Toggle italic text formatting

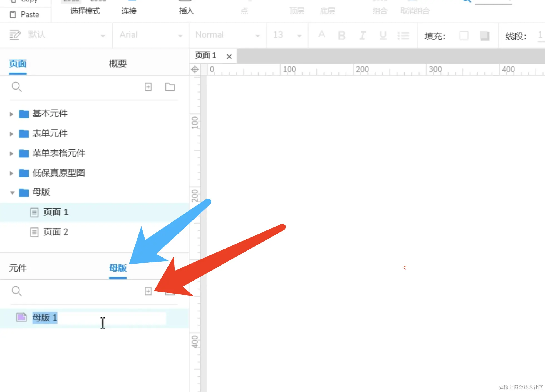pos(362,35)
